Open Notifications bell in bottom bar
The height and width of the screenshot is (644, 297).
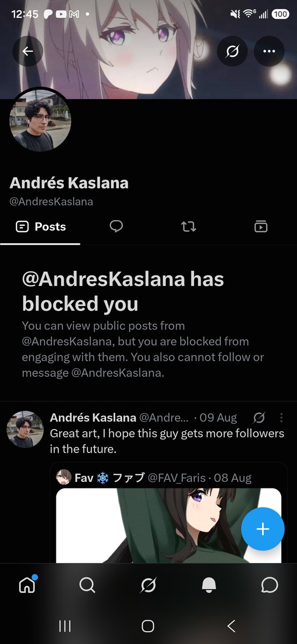coord(209,585)
